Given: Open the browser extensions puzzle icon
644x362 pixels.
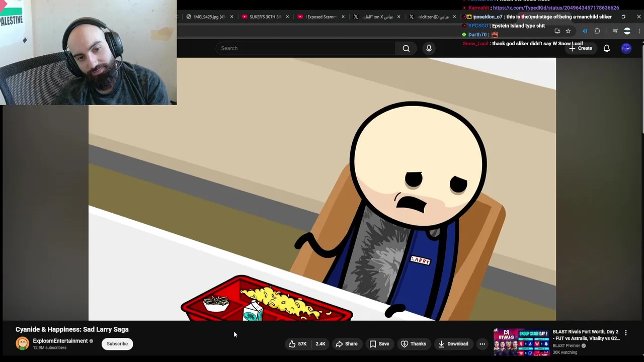Looking at the screenshot, I should (597, 31).
